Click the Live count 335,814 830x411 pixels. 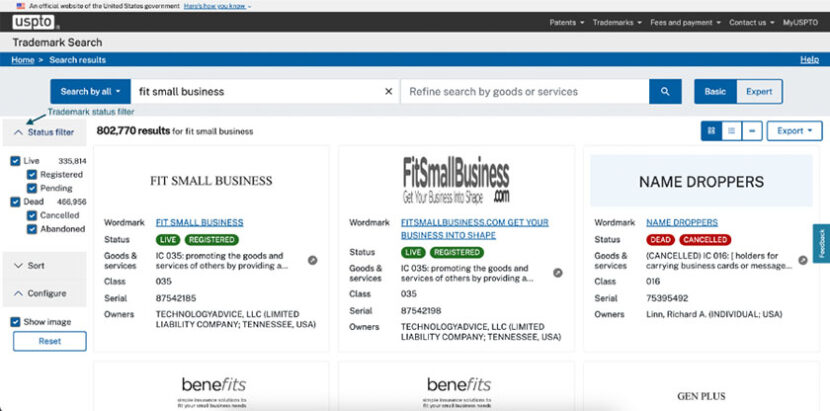72,161
